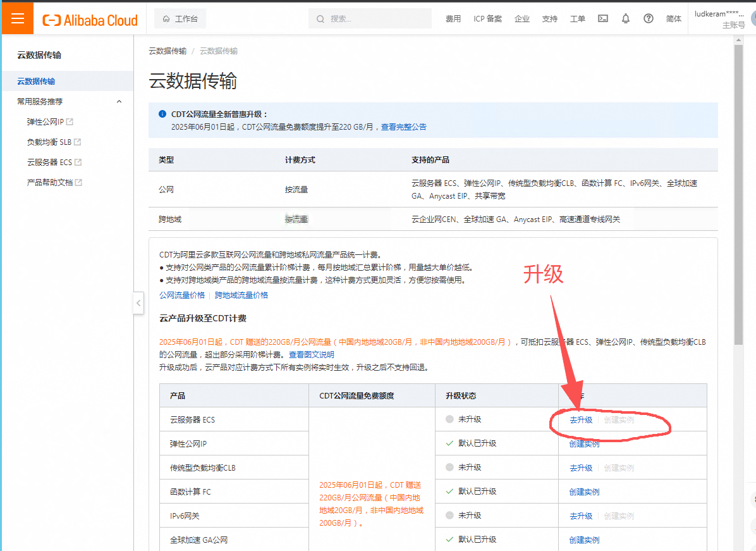
Task: Click the page vertical scrollbar
Action: coord(738,190)
